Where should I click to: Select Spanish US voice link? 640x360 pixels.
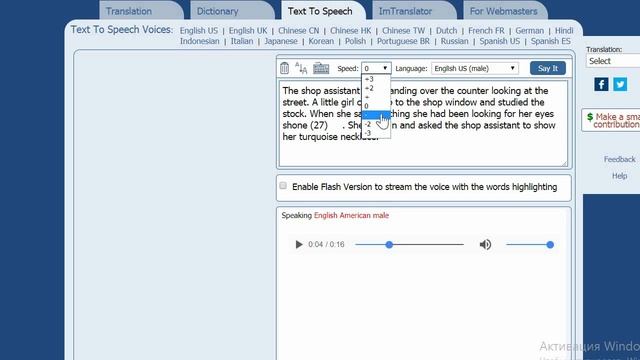coord(500,41)
